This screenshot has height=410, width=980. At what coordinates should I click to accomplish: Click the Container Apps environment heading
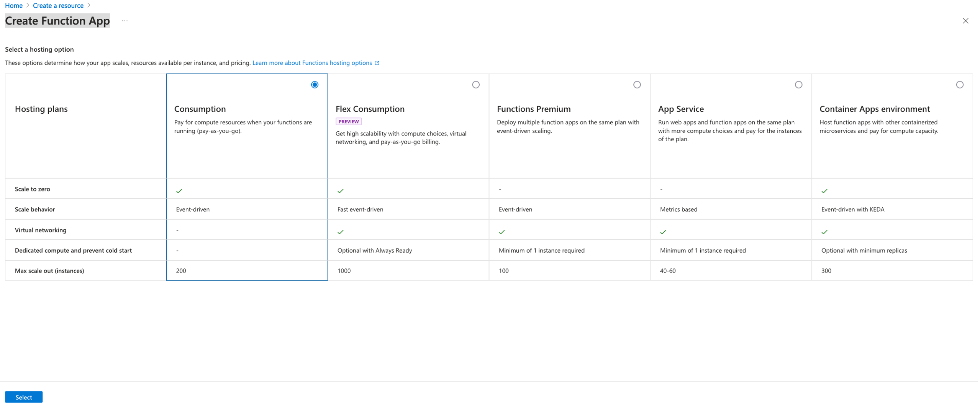click(x=874, y=109)
